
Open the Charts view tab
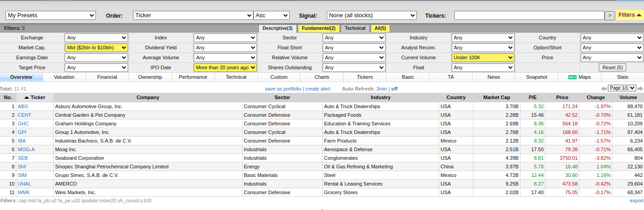pos(322,77)
